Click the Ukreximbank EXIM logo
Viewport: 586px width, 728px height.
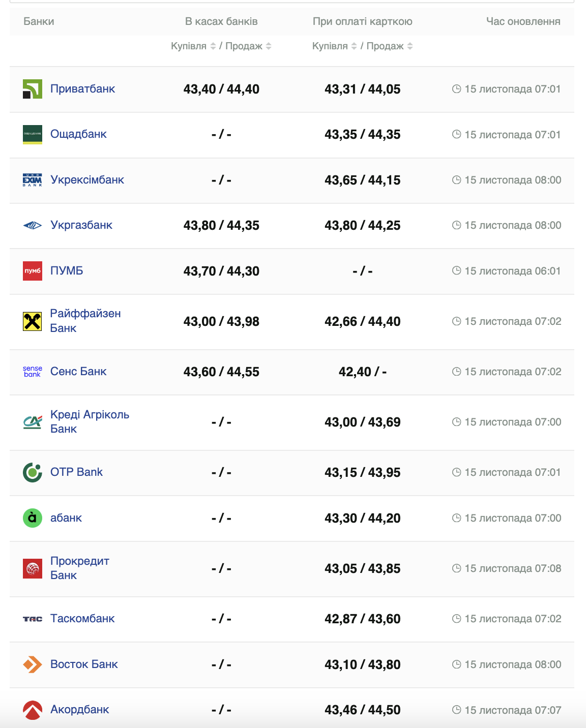(x=33, y=180)
